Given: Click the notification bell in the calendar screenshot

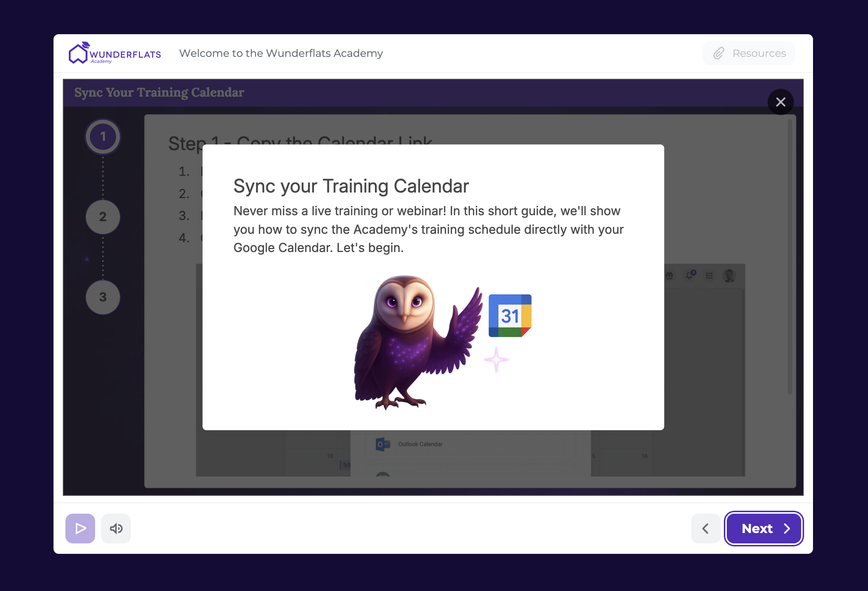Looking at the screenshot, I should point(689,275).
